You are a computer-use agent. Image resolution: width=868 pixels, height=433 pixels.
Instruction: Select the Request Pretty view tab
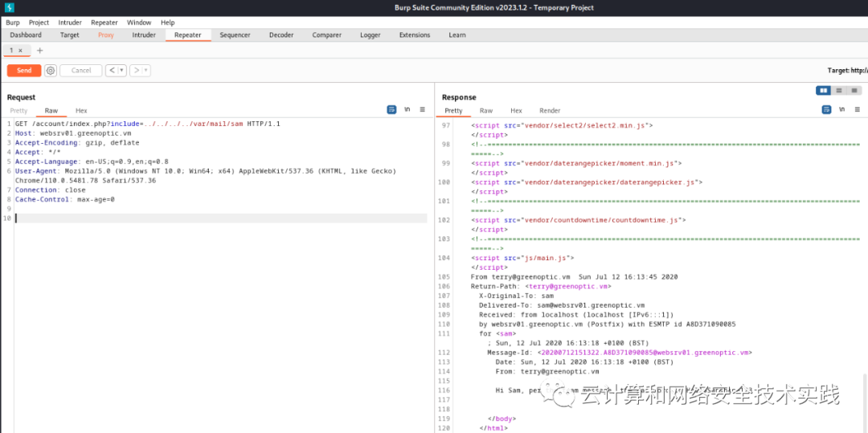(18, 111)
